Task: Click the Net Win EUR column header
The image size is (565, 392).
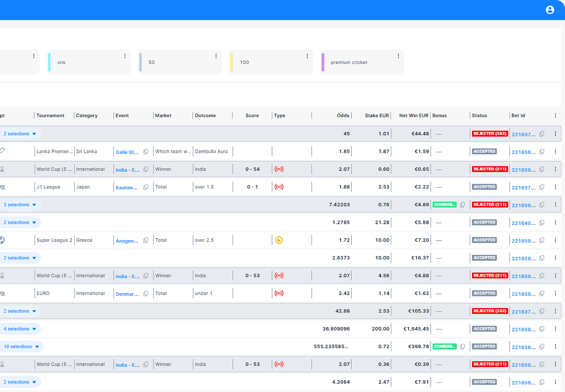Action: coord(414,115)
